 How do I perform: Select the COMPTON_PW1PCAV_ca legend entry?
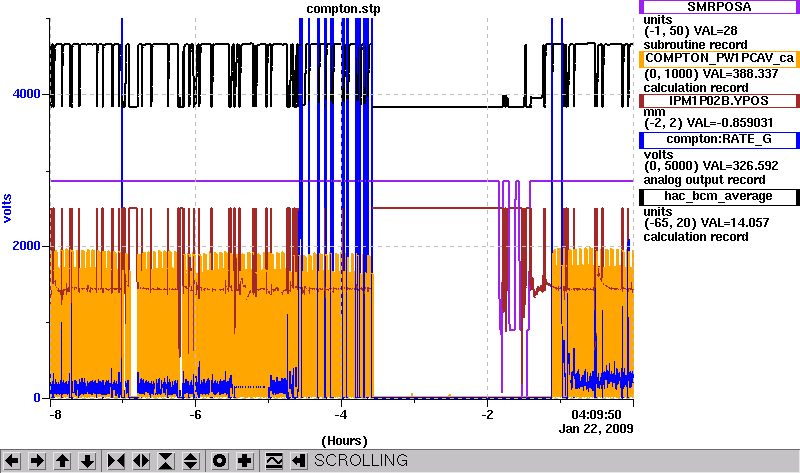[719, 59]
